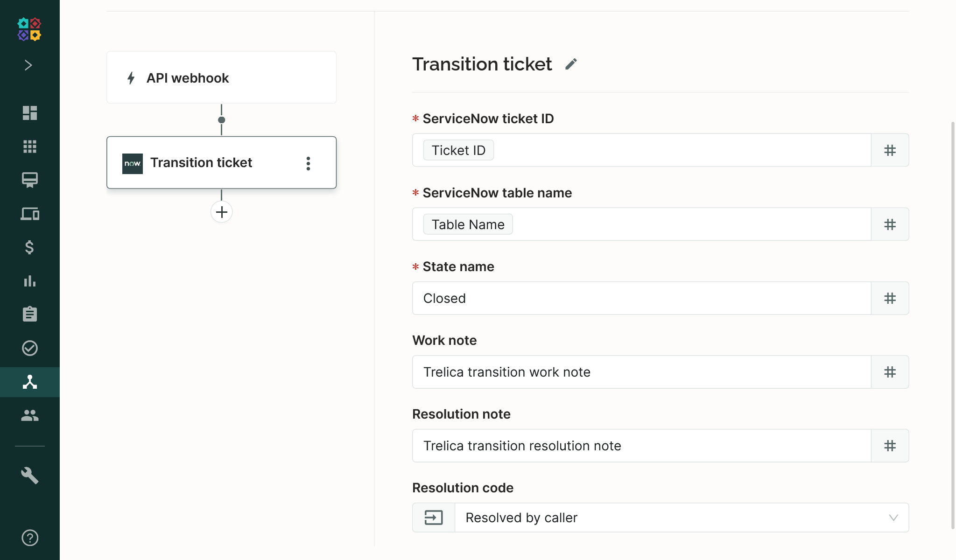Click the lightning bolt trigger icon
The width and height of the screenshot is (956, 560).
pyautogui.click(x=131, y=78)
